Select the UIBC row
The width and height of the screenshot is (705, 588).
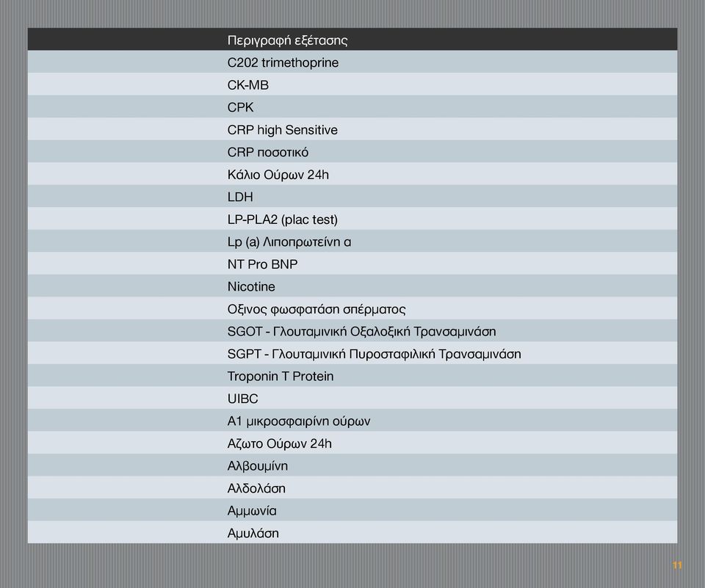(x=352, y=398)
